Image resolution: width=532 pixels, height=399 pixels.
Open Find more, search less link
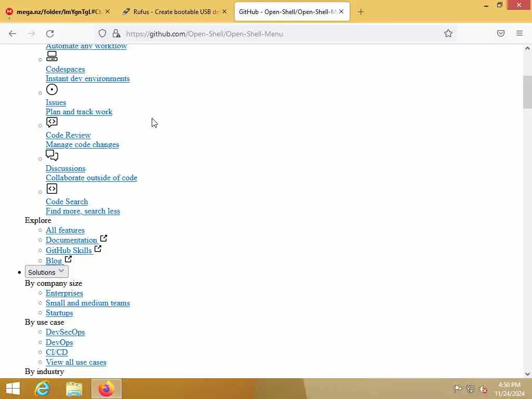(x=83, y=211)
